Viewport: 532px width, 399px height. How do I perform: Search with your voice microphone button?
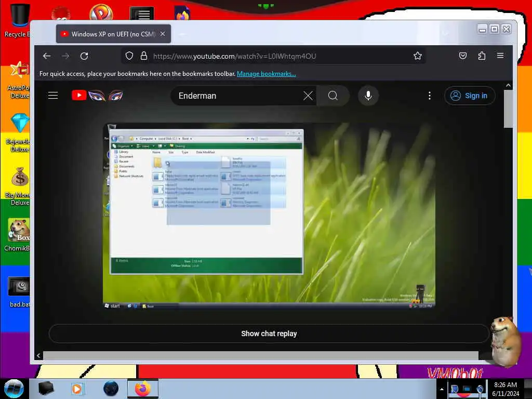click(x=368, y=96)
